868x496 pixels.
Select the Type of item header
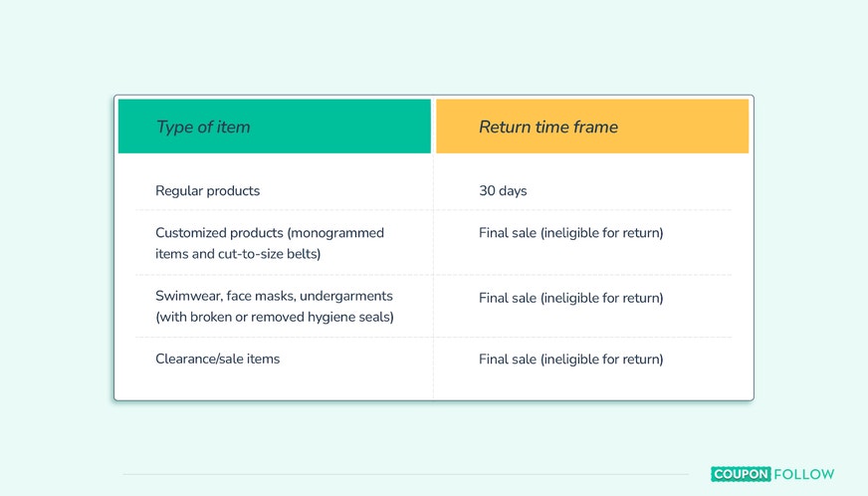point(275,126)
